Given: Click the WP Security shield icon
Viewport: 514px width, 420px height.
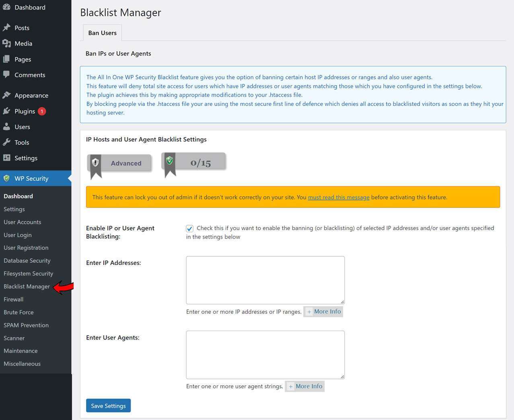Looking at the screenshot, I should coord(6,178).
